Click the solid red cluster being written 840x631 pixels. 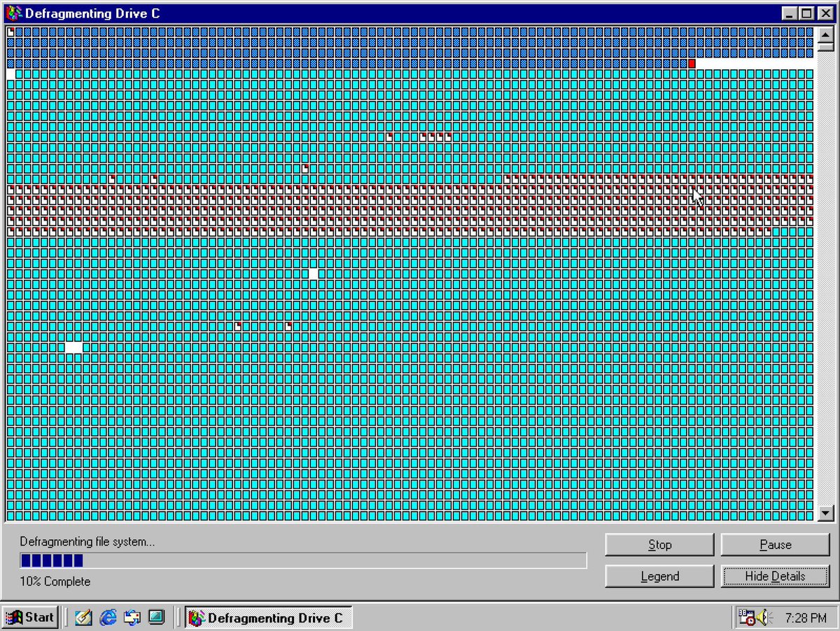[x=692, y=64]
